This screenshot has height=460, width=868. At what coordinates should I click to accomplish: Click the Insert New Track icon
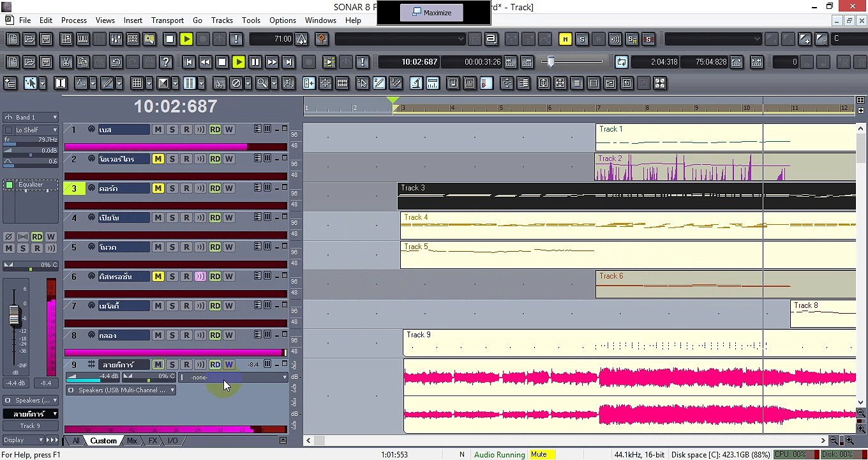[x=11, y=83]
